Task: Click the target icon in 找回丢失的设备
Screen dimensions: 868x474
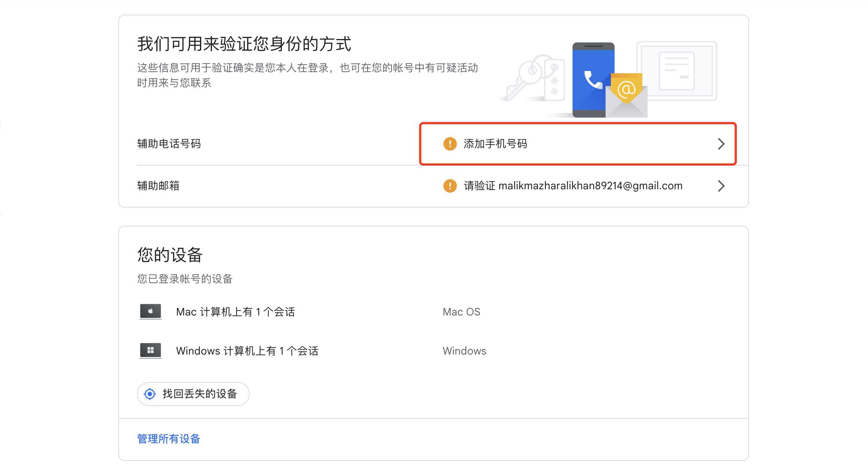Action: tap(150, 394)
